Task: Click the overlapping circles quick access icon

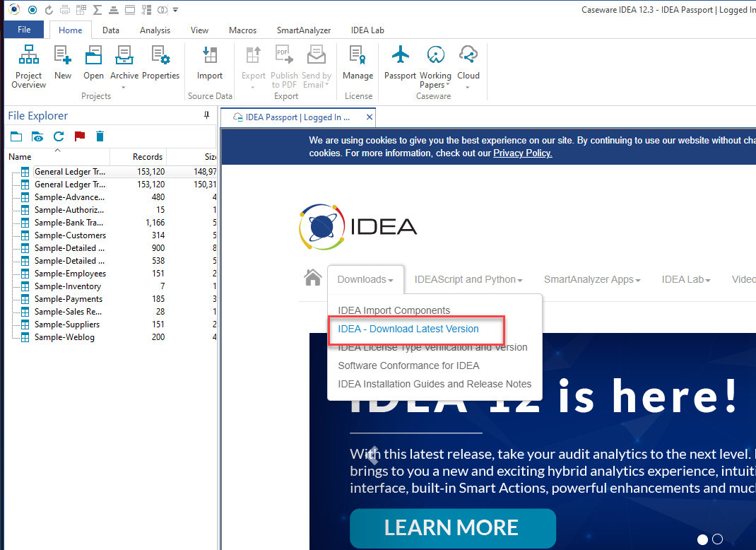Action: click(x=163, y=10)
